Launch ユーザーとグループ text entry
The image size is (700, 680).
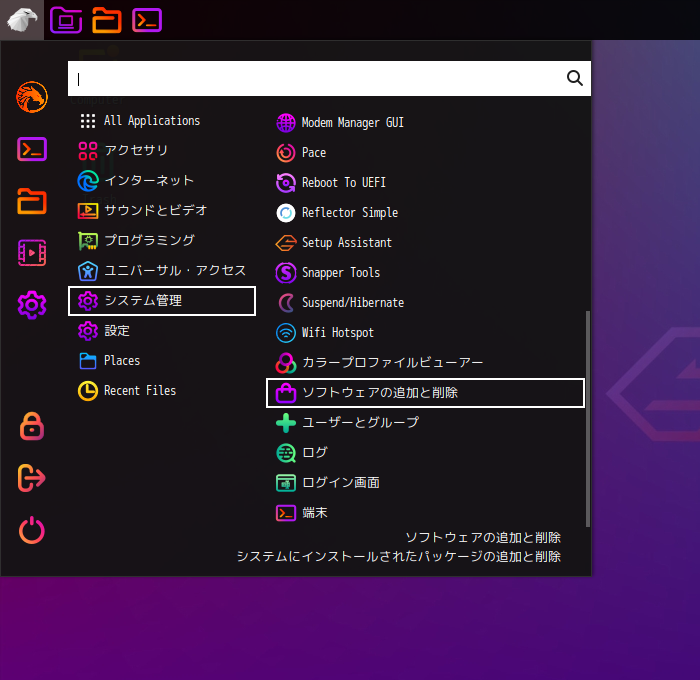360,423
